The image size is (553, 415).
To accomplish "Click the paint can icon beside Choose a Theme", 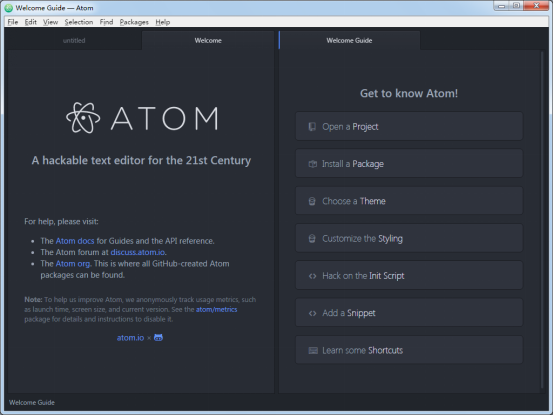I will click(x=312, y=201).
